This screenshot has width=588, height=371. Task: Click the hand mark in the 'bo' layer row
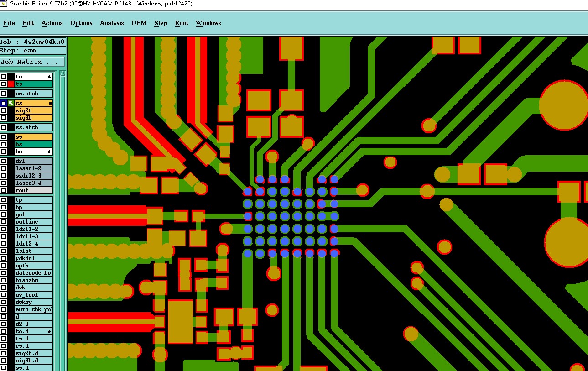pyautogui.click(x=49, y=152)
